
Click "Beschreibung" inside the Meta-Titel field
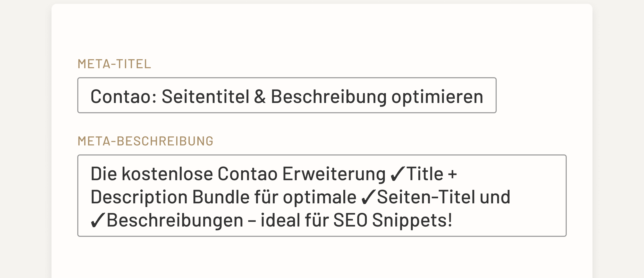(329, 97)
